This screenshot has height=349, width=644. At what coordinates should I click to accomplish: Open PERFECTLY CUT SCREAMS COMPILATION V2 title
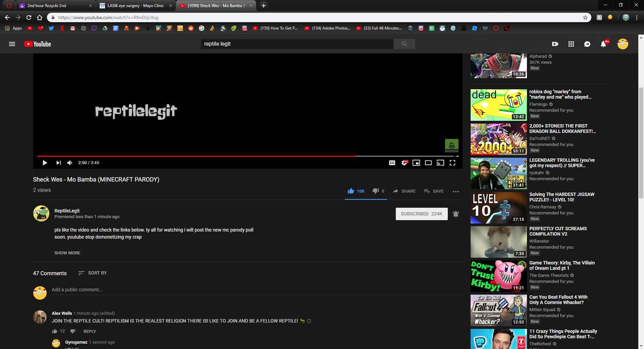pos(558,231)
